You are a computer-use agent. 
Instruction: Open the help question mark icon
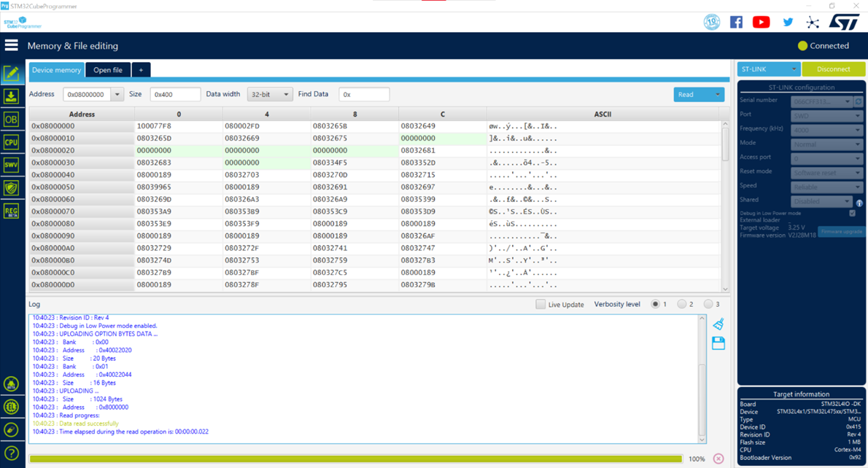point(11,453)
